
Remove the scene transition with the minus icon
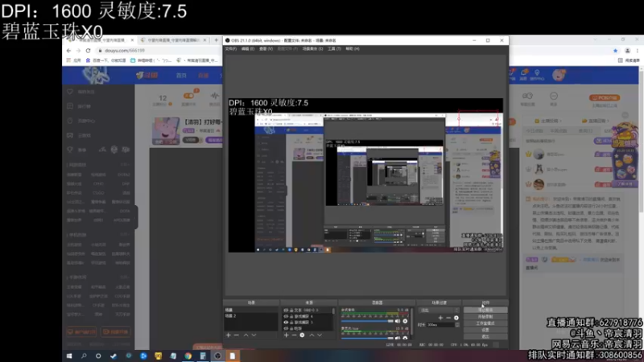click(448, 318)
